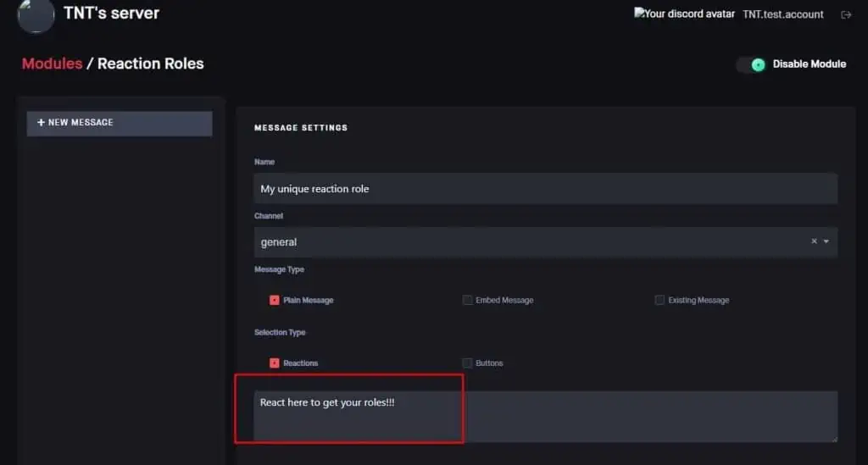The image size is (868, 465).
Task: Click the Reaction Roles breadcrumb title
Action: coord(150,64)
